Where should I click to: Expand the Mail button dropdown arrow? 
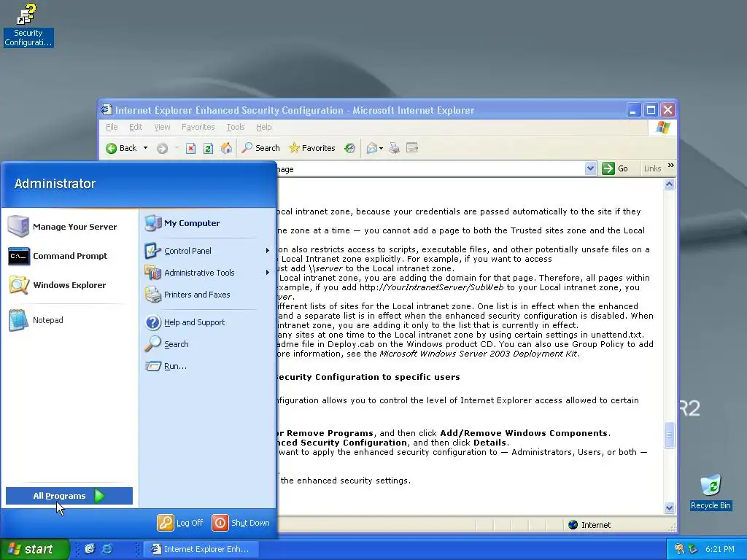click(x=381, y=149)
